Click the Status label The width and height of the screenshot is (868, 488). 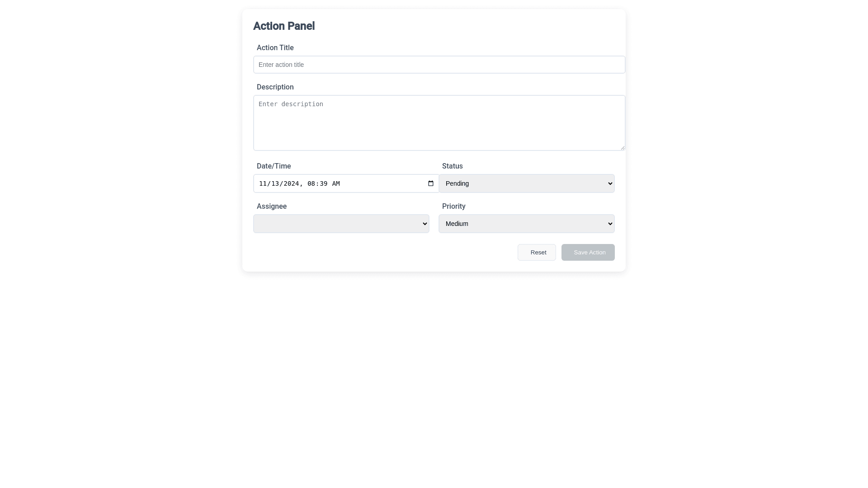pyautogui.click(x=452, y=166)
